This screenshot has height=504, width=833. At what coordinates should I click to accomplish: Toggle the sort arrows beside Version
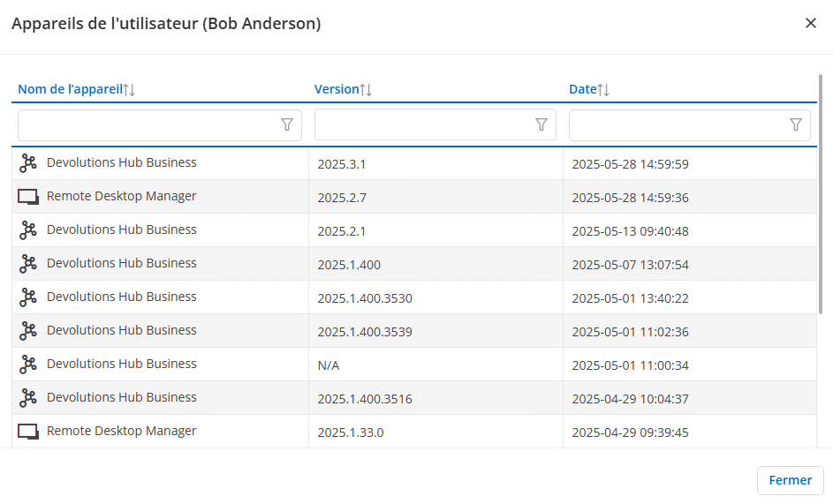366,90
